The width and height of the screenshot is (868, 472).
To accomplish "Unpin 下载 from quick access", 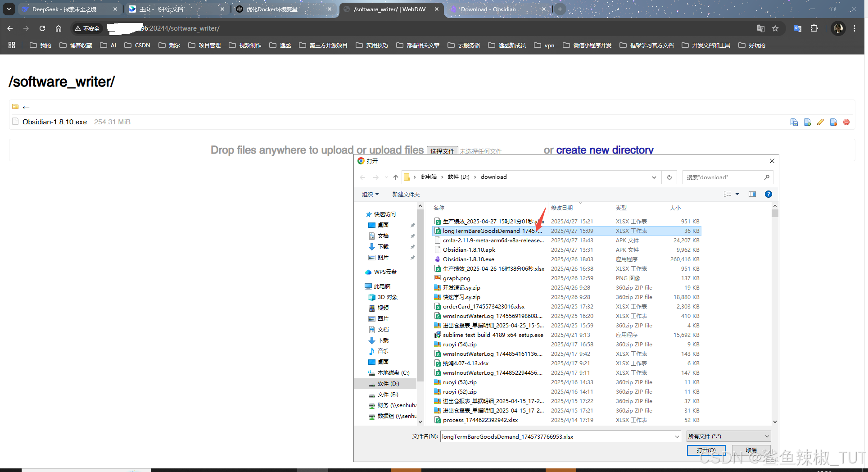I will [413, 246].
